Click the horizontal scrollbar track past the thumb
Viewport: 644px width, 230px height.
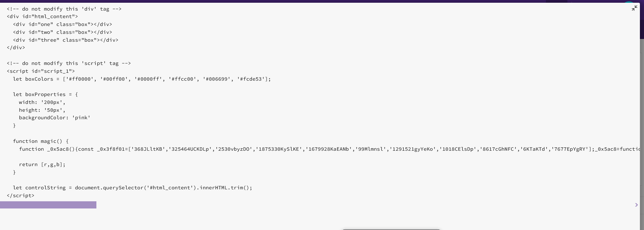364,205
